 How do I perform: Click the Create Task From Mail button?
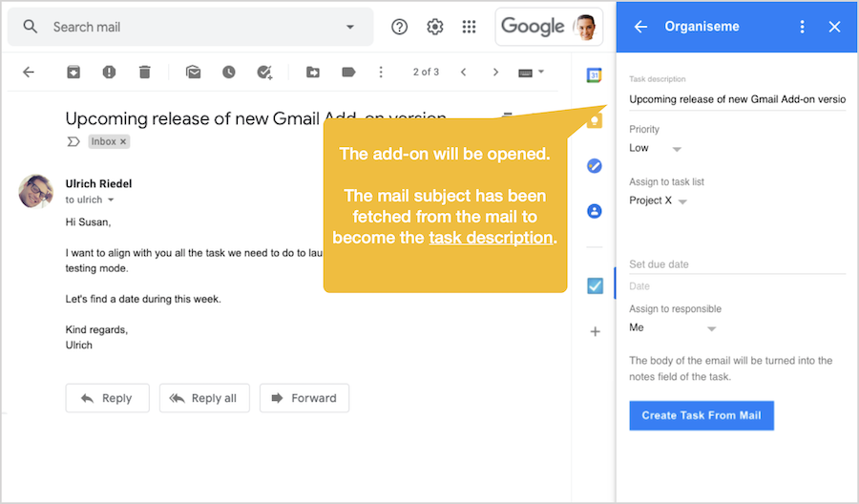point(702,416)
